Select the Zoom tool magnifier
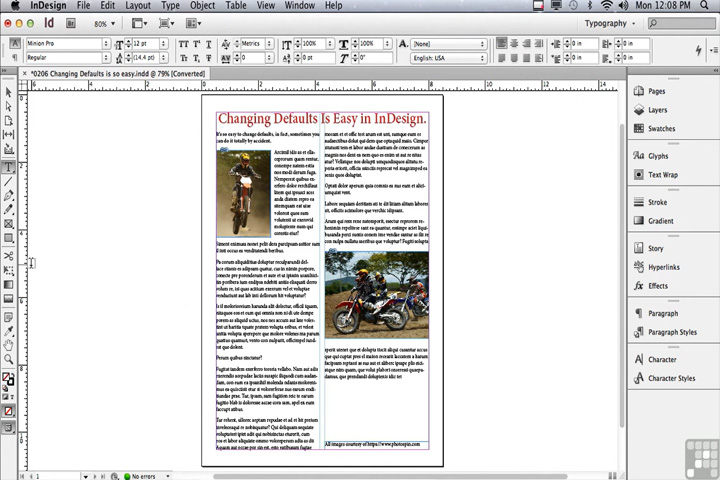The width and height of the screenshot is (720, 480). [8, 359]
